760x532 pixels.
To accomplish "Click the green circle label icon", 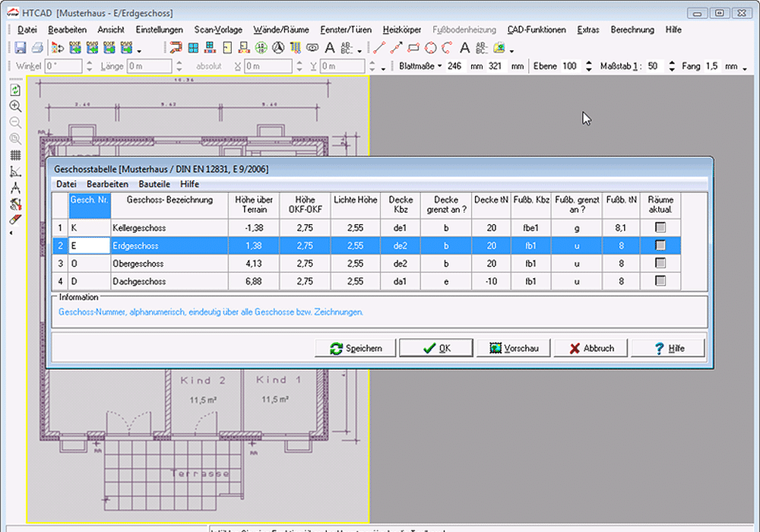I will (261, 47).
